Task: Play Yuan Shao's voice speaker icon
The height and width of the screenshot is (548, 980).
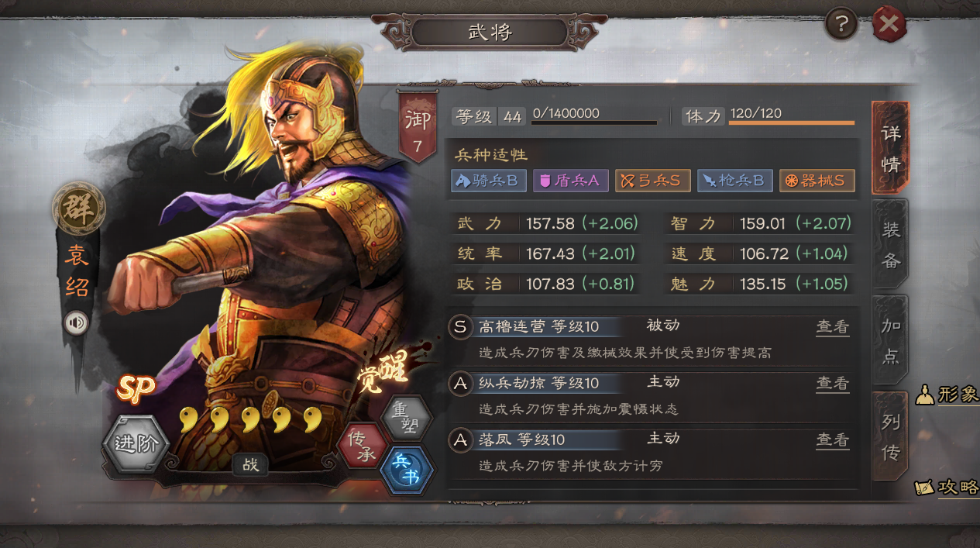Action: point(76,322)
